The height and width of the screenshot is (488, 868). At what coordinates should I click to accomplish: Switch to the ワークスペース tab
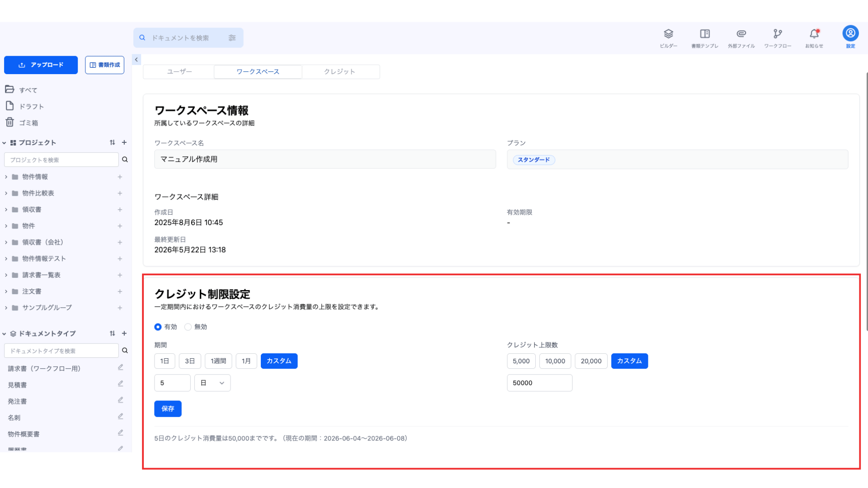tap(258, 71)
